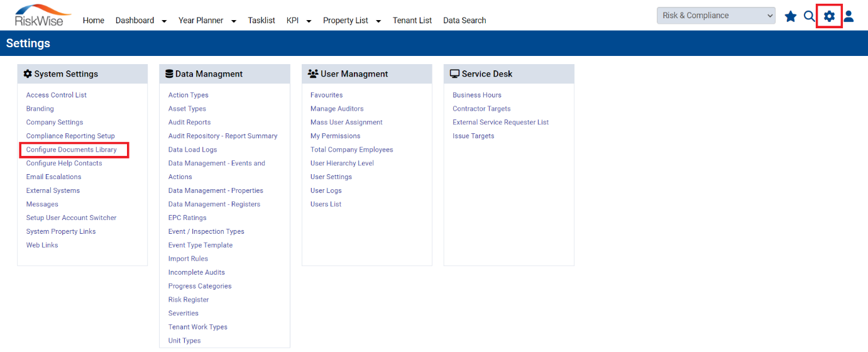
Task: Open the Business Hours link
Action: (477, 95)
